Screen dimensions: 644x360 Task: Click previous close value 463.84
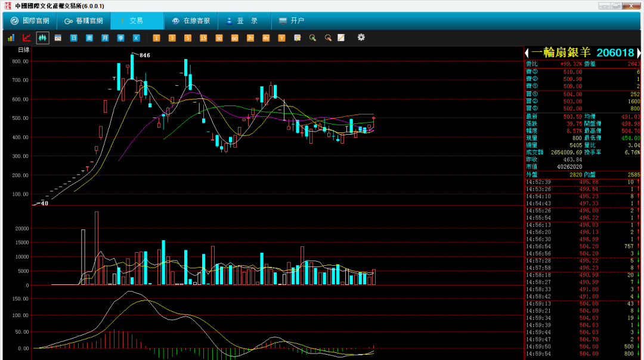tap(572, 160)
